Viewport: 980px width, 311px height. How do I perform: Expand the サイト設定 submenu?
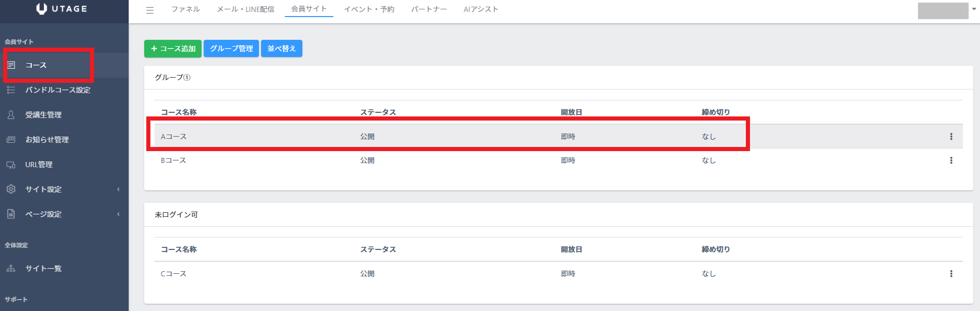(x=118, y=189)
